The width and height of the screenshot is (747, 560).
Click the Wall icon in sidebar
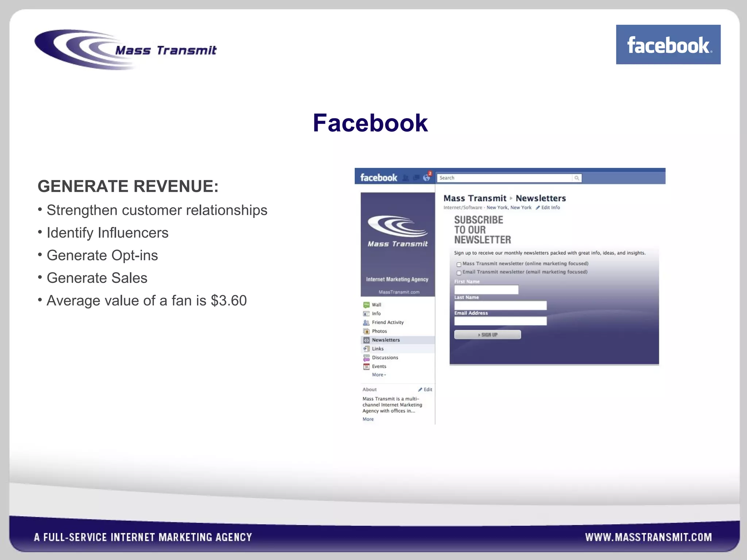366,305
